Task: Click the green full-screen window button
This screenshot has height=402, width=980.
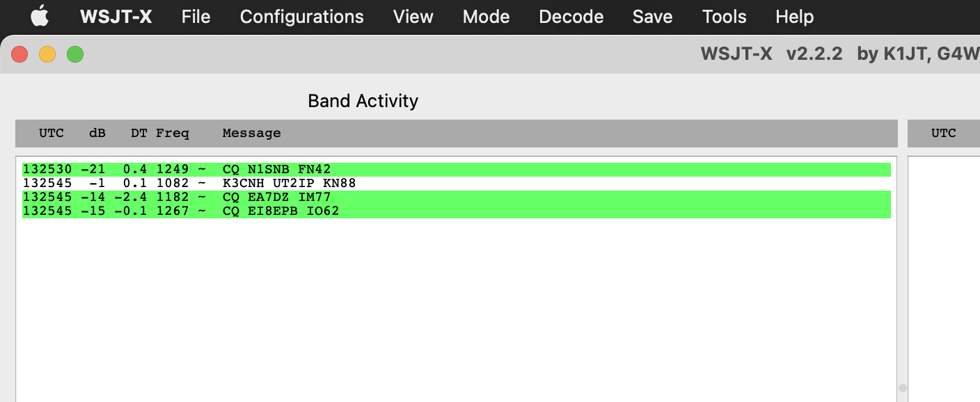Action: 75,54
